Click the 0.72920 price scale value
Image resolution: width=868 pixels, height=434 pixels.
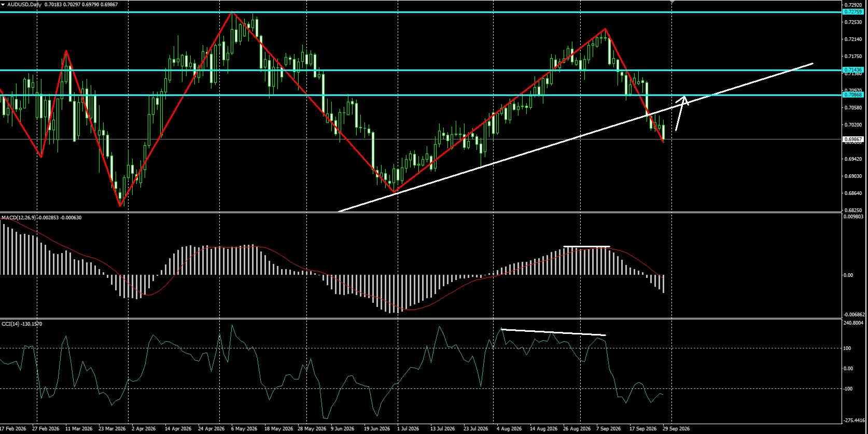pos(853,5)
